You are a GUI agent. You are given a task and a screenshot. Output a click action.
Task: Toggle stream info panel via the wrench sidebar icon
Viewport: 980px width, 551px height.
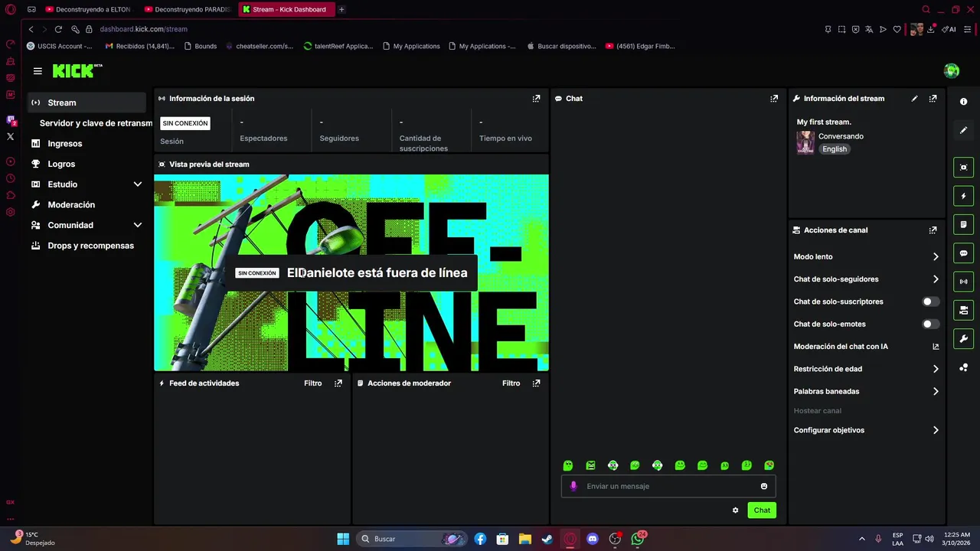coord(963,339)
